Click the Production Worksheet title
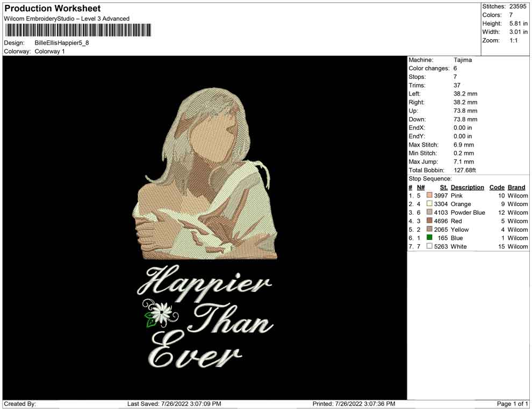 (53, 9)
